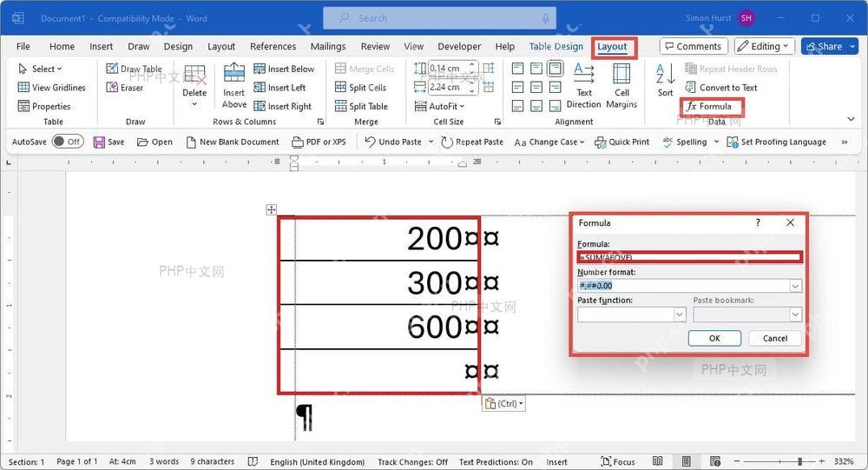
Task: Click the column width 2.24 cm field
Action: pyautogui.click(x=449, y=87)
